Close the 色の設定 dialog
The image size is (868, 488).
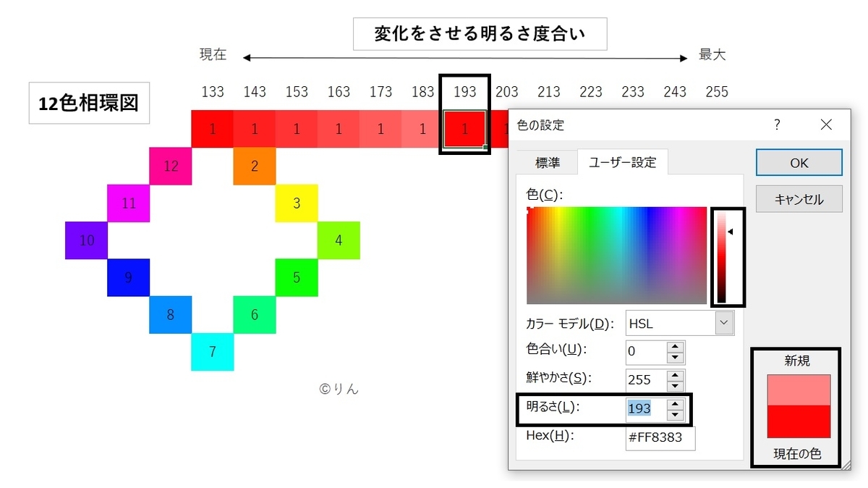click(826, 125)
